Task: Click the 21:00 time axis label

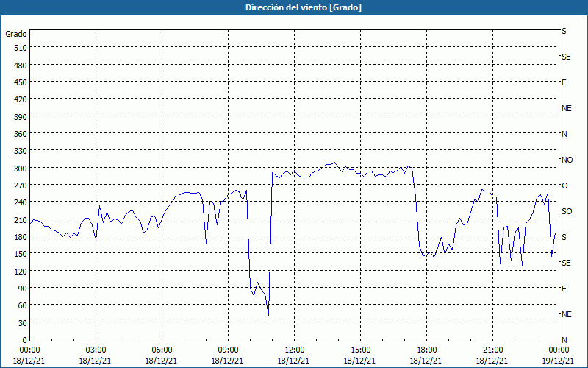Action: coord(492,350)
